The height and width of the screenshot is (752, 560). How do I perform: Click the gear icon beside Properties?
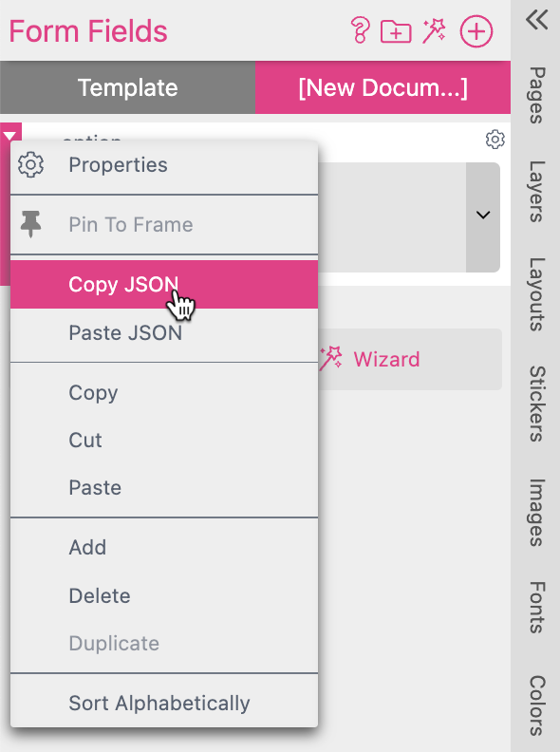[x=30, y=165]
